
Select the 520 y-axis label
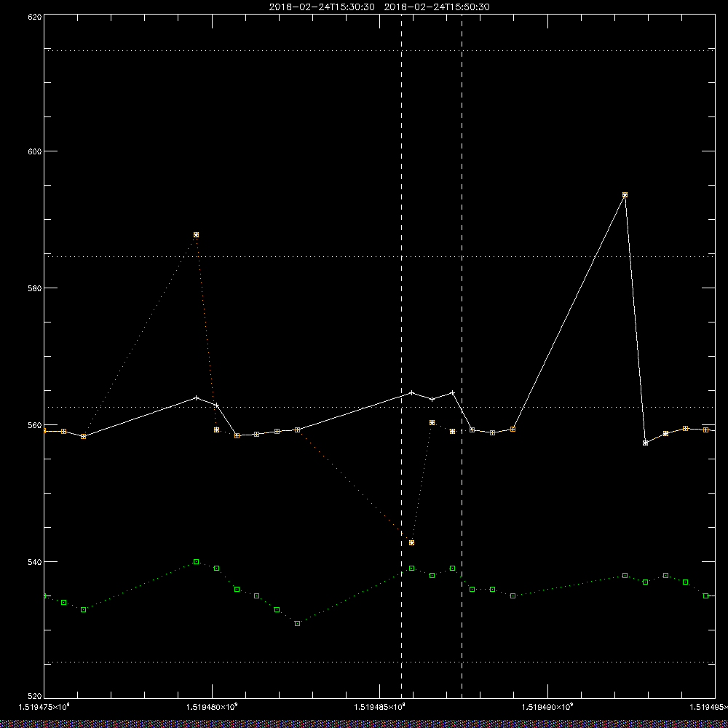tap(36, 697)
